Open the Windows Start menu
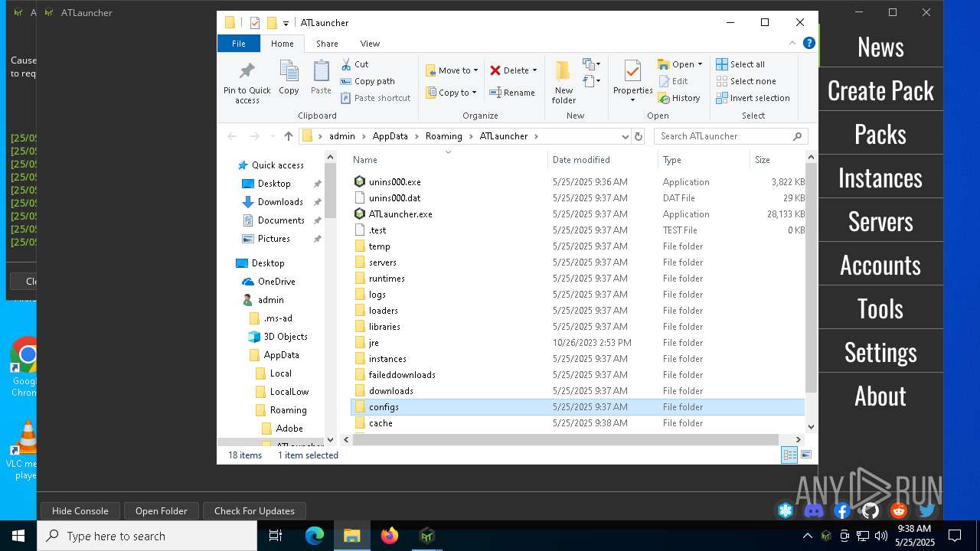Viewport: 980px width, 551px height. coord(18,536)
